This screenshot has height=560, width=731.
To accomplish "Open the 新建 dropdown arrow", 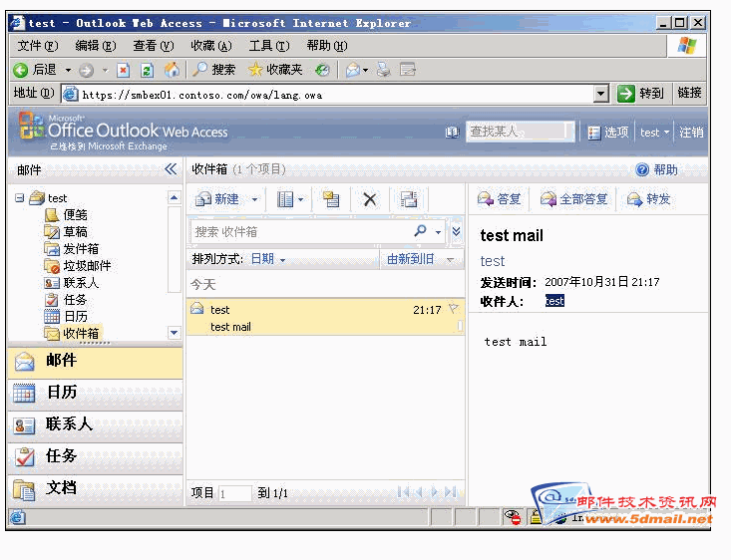I will (x=254, y=199).
